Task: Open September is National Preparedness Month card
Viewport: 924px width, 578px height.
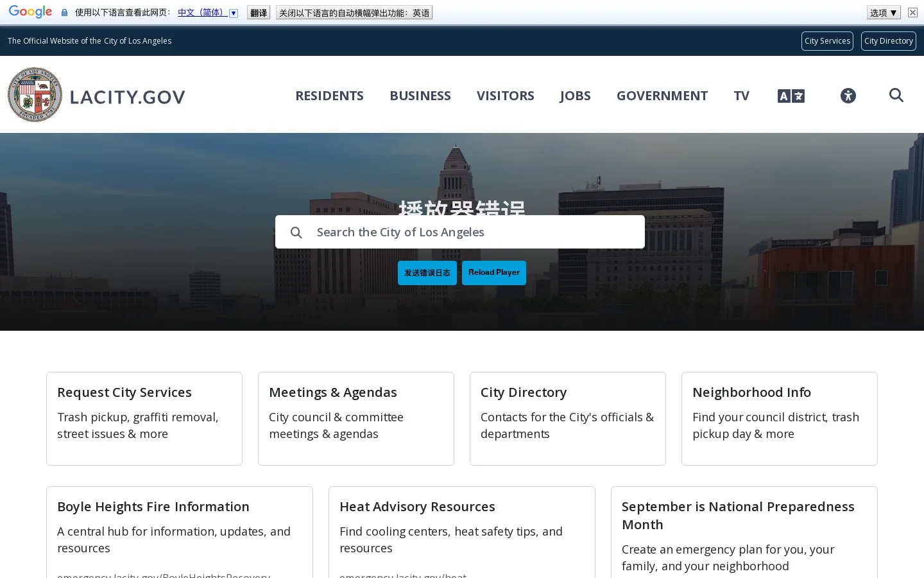Action: pos(744,532)
